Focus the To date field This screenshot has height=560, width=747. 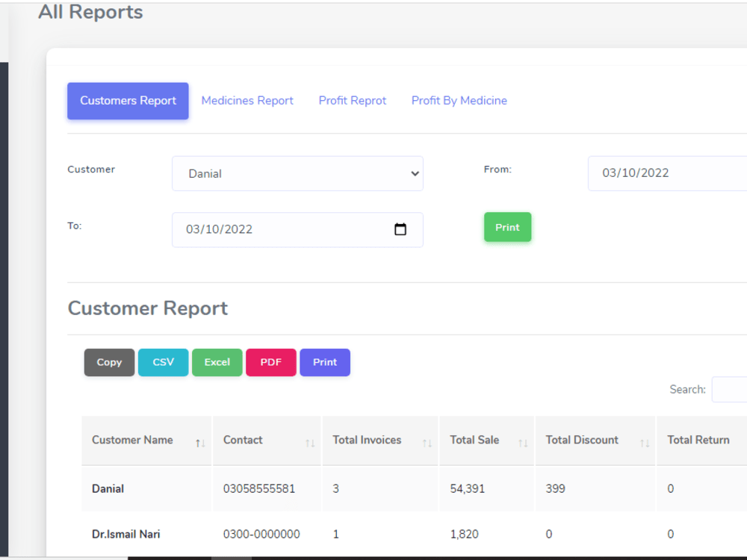(297, 230)
